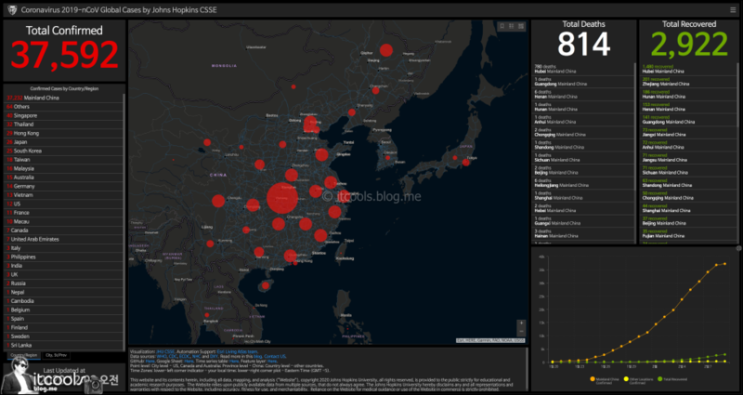Select Canada in the country list
The width and height of the screenshot is (743, 395).
coord(64,231)
